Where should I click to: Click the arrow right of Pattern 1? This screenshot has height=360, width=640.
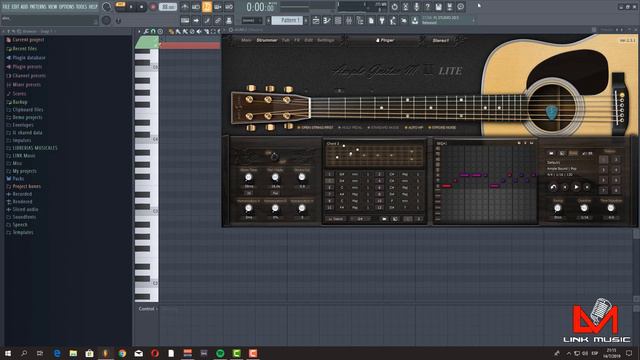(306, 20)
